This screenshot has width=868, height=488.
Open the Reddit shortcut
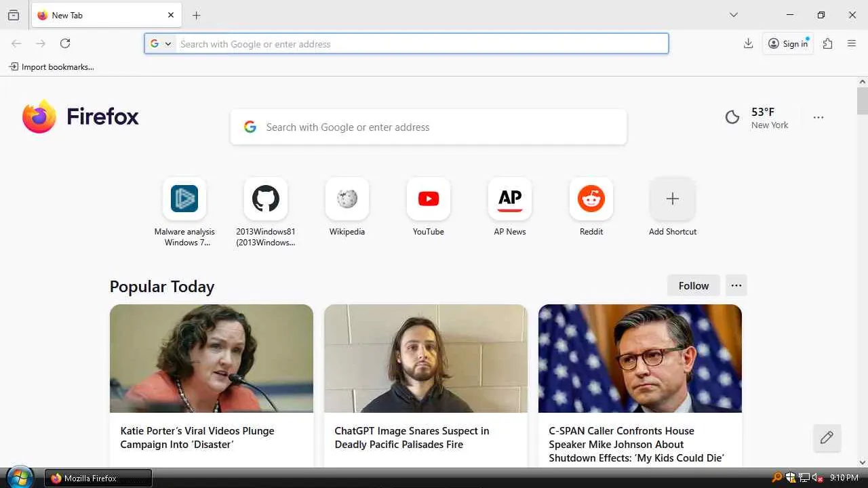coord(591,207)
